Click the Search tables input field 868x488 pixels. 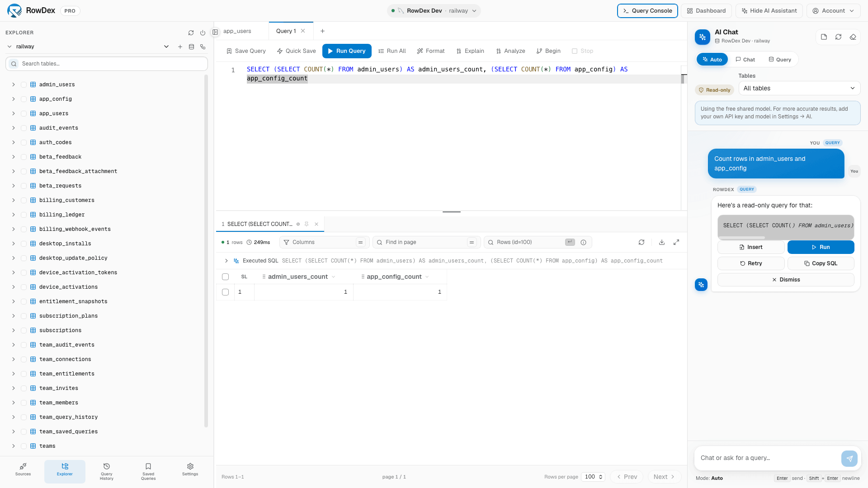click(x=107, y=64)
